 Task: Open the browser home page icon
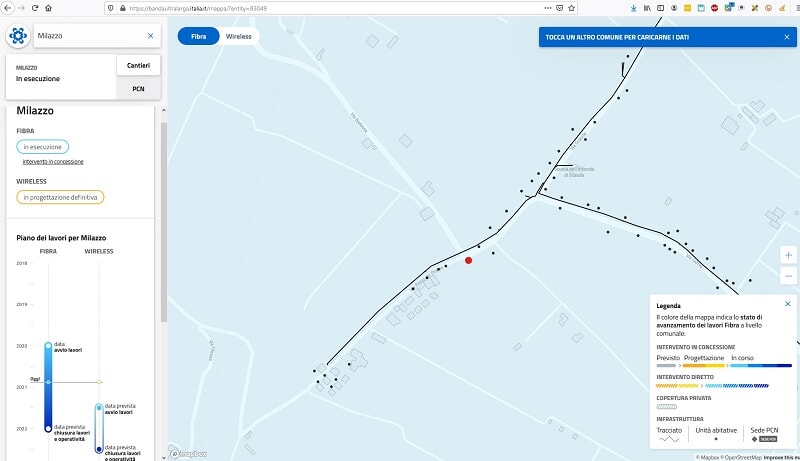tap(48, 8)
